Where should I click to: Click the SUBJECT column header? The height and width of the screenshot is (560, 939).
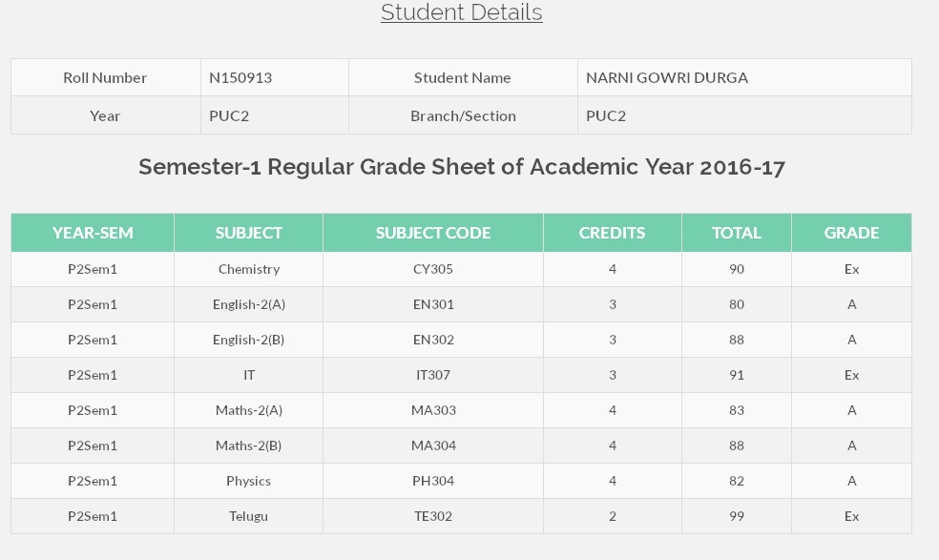[x=248, y=233]
